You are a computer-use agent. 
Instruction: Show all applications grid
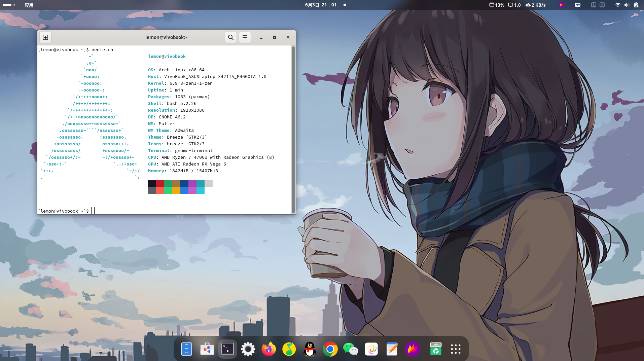(456, 349)
